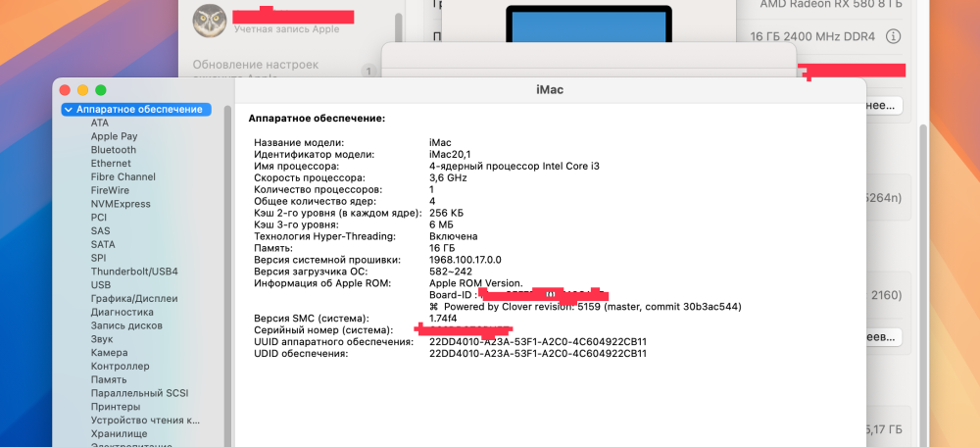Select USB in the sidebar
The height and width of the screenshot is (447, 980).
(x=101, y=285)
